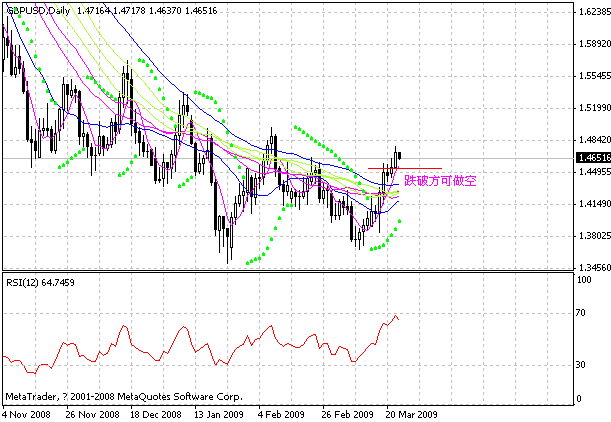Click the 20 Mar 2009 date label
Viewport: 611px width, 422px height.
411,415
